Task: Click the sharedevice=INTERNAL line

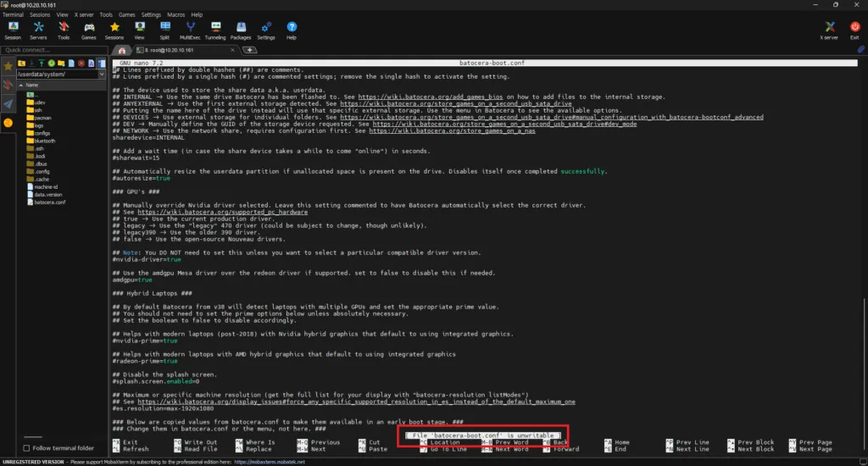Action: pos(148,138)
